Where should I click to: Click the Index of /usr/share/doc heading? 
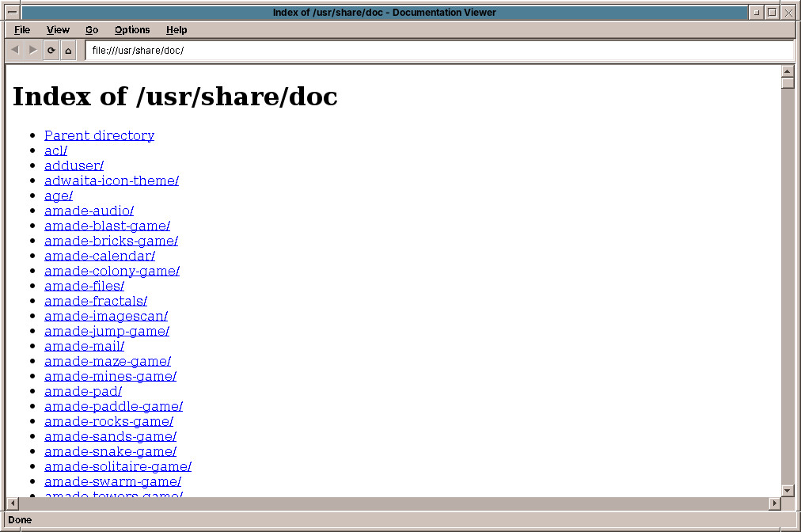pos(175,96)
